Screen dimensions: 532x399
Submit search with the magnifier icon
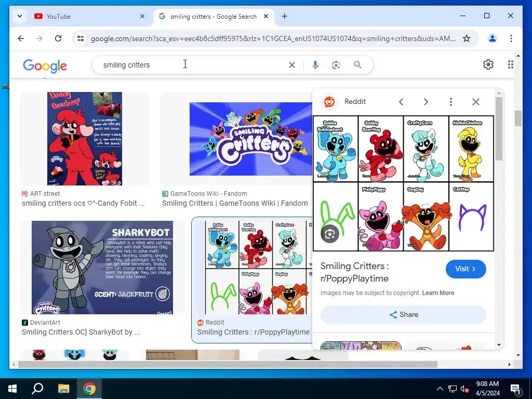click(357, 65)
